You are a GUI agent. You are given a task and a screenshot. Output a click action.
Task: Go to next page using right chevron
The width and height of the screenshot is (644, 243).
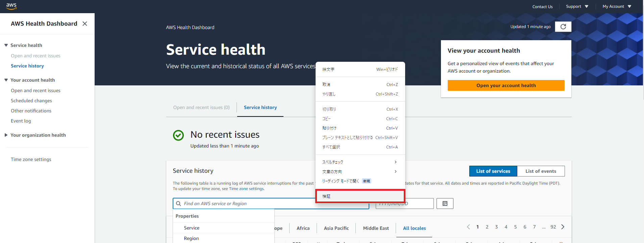563,227
